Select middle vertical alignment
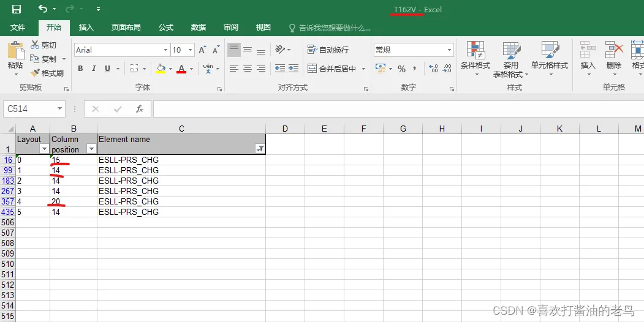 point(248,50)
